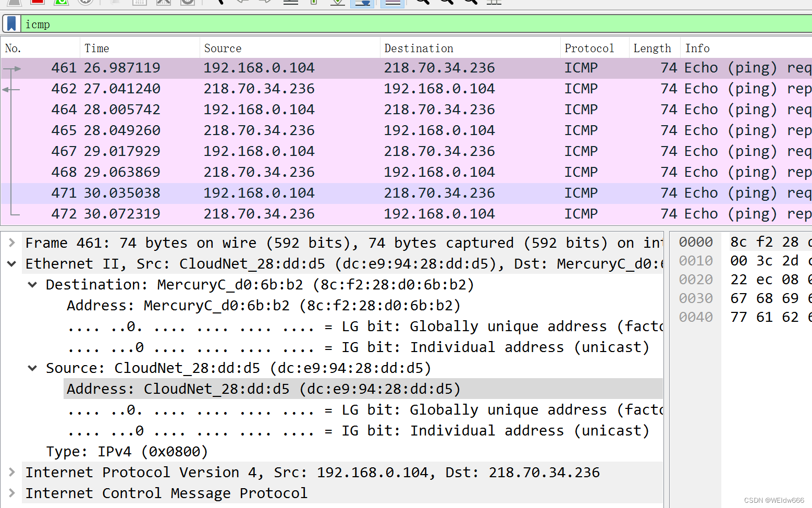The width and height of the screenshot is (812, 508).
Task: Collapse the Destination MercuryC subtree
Action: coord(32,285)
